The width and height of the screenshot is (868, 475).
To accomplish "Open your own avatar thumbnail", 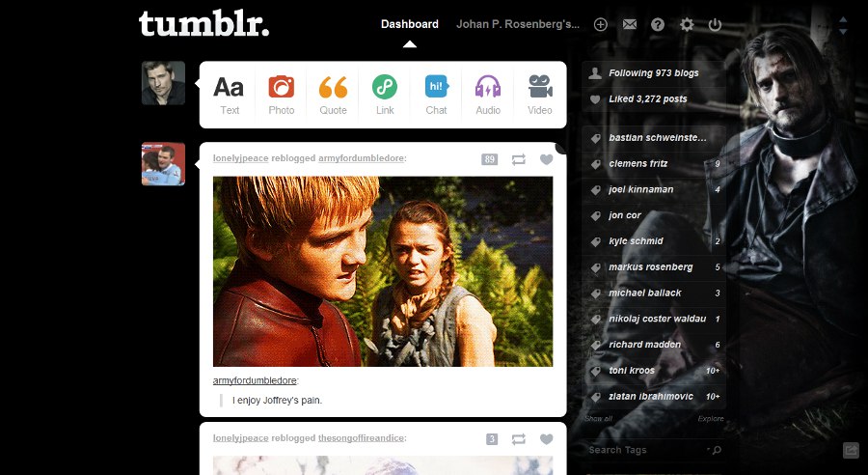I will (x=163, y=83).
